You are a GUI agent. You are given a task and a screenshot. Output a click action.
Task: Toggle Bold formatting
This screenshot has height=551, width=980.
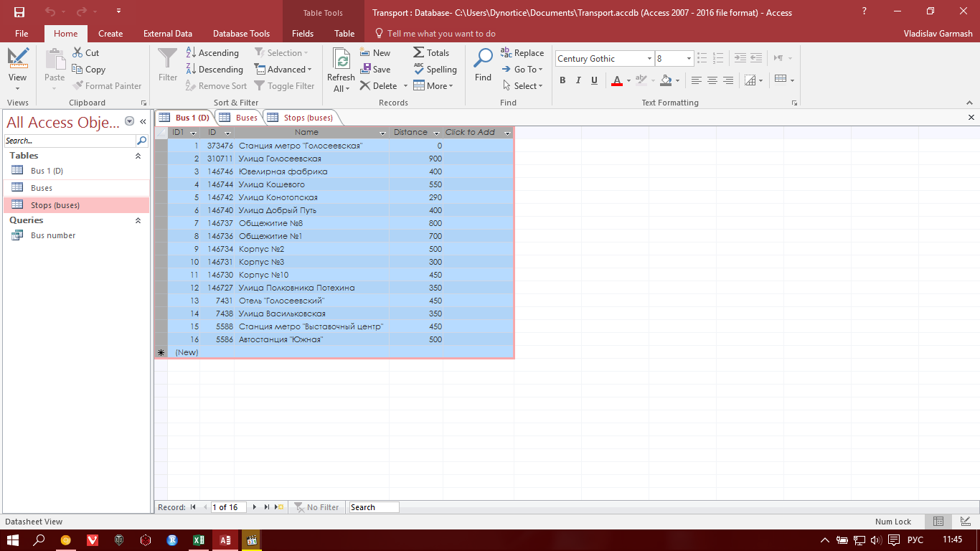[562, 80]
